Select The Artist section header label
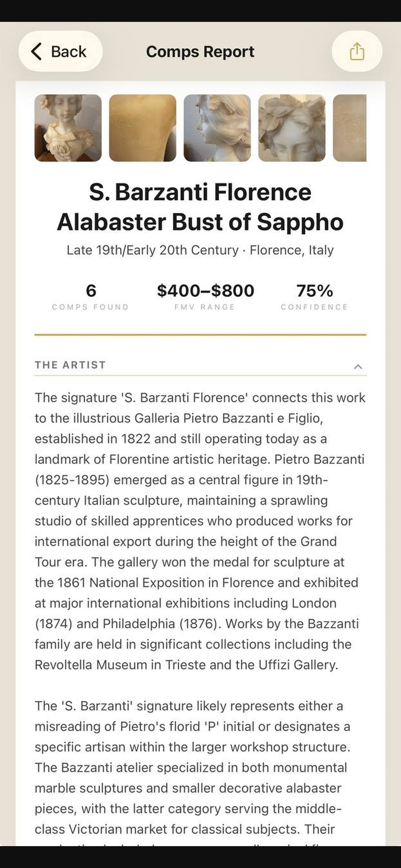The height and width of the screenshot is (868, 401). pos(70,365)
